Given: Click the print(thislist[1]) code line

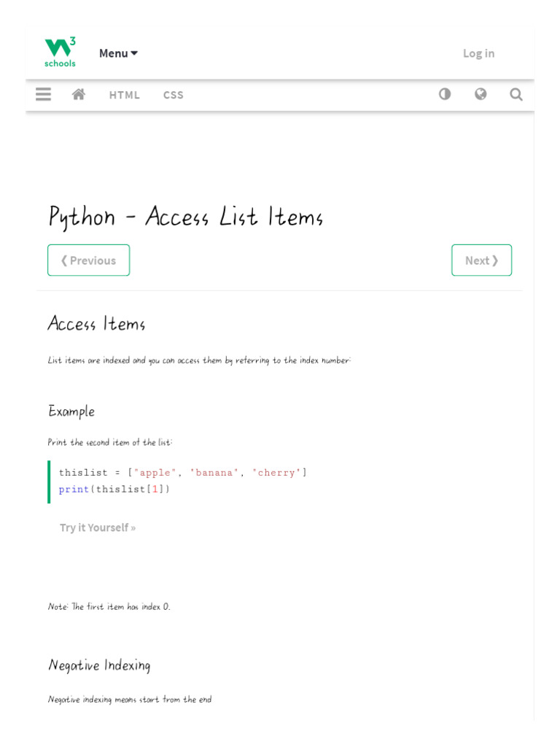Looking at the screenshot, I should tap(114, 489).
